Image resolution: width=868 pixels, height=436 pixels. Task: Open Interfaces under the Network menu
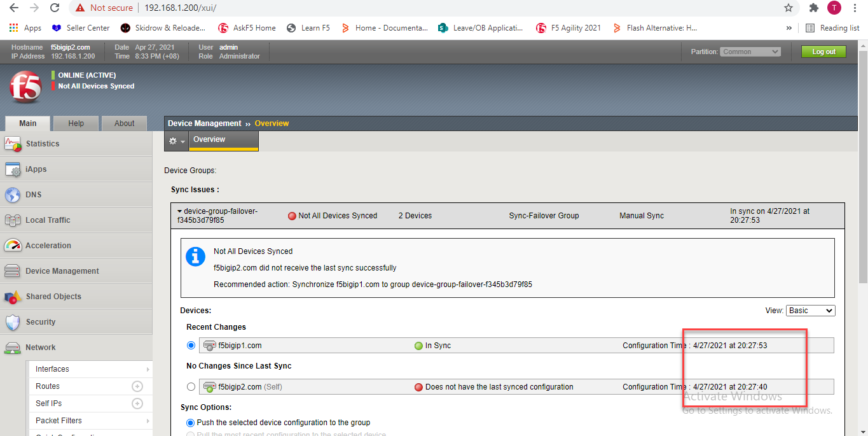click(52, 369)
